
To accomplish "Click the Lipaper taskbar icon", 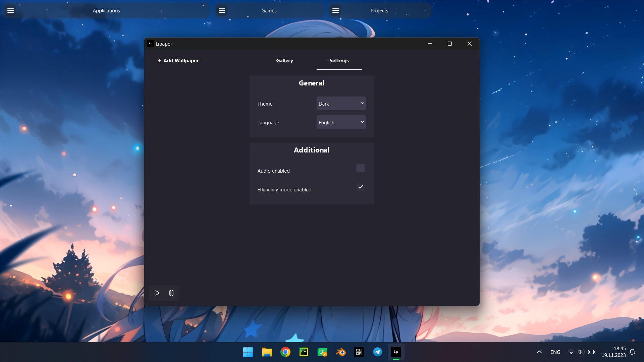I will [396, 352].
